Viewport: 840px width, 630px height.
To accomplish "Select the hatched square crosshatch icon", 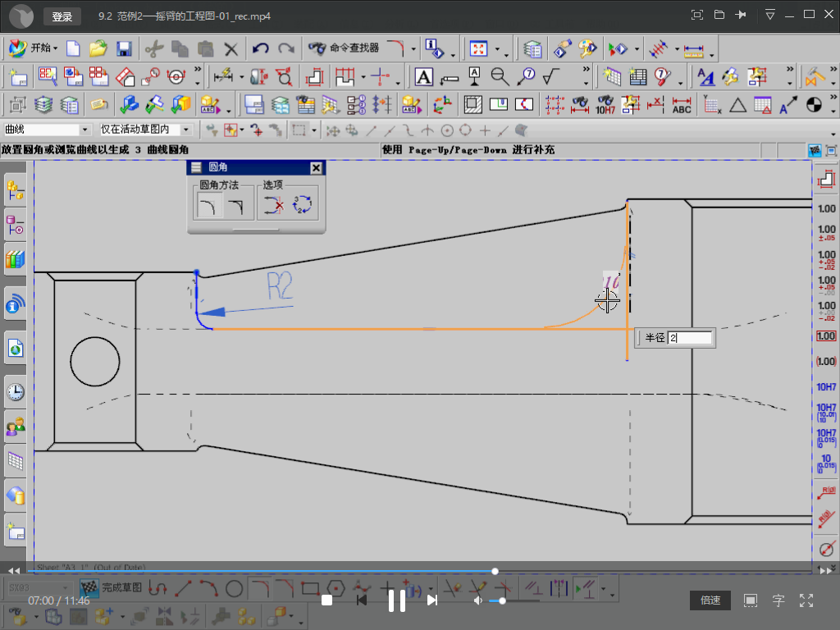I will tap(472, 104).
